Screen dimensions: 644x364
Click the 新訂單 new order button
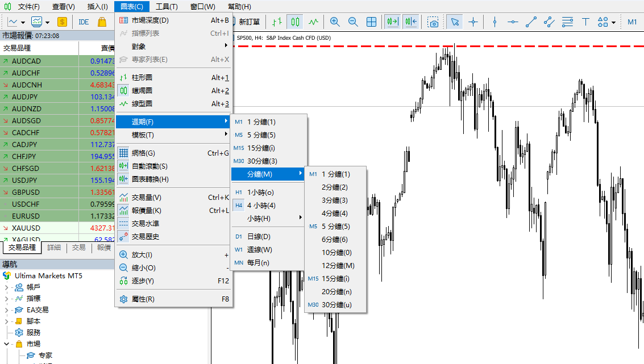pos(249,22)
